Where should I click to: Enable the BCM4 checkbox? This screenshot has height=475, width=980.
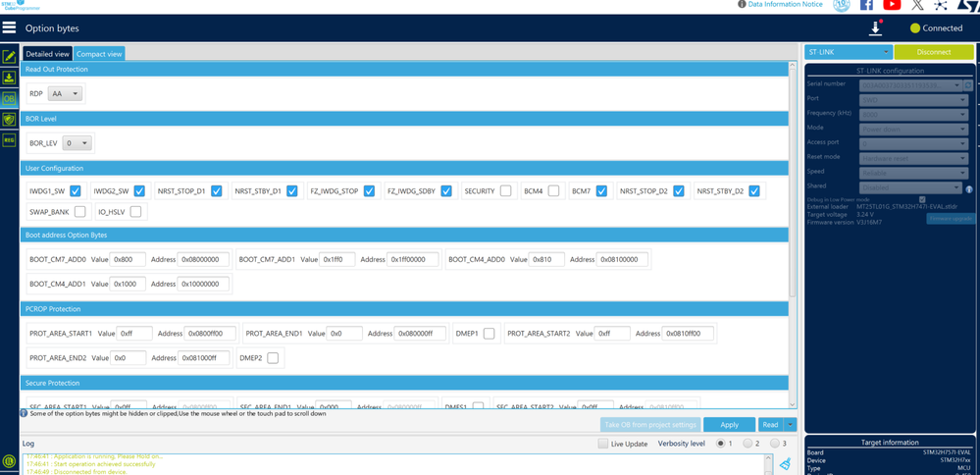(553, 190)
